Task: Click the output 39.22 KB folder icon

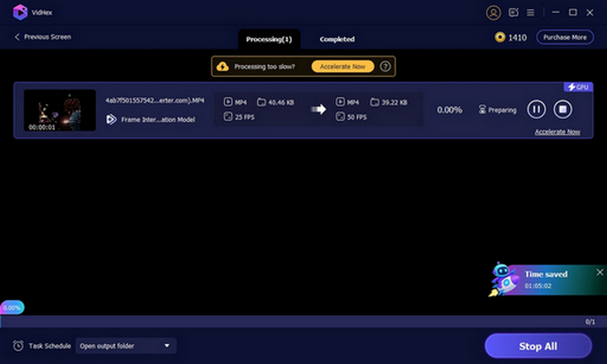Action: (x=374, y=102)
